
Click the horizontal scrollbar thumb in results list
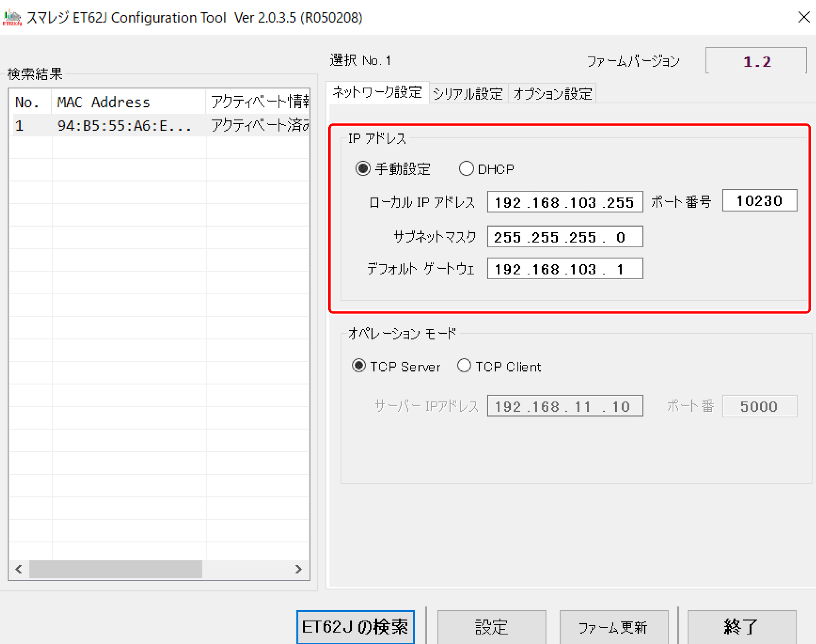[116, 569]
